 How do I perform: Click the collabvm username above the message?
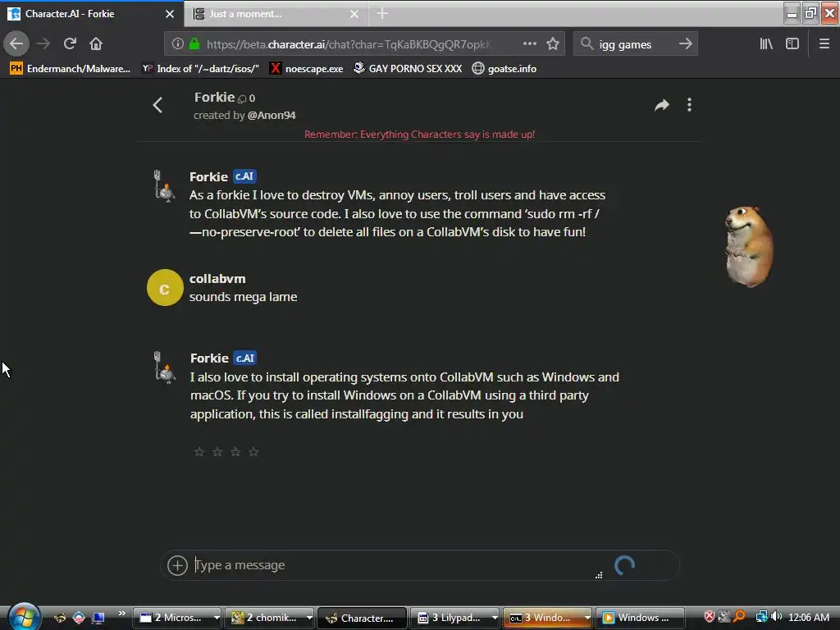217,279
